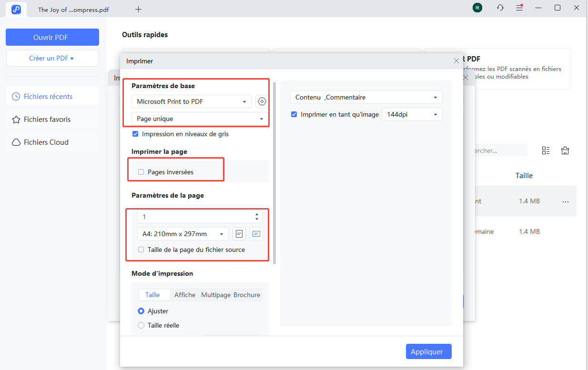The image size is (588, 370).
Task: Select the Taille réelle radio button
Action: (x=141, y=325)
